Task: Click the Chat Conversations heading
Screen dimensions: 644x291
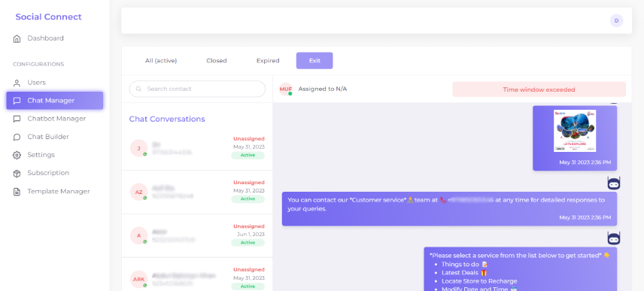Action: pyautogui.click(x=167, y=119)
